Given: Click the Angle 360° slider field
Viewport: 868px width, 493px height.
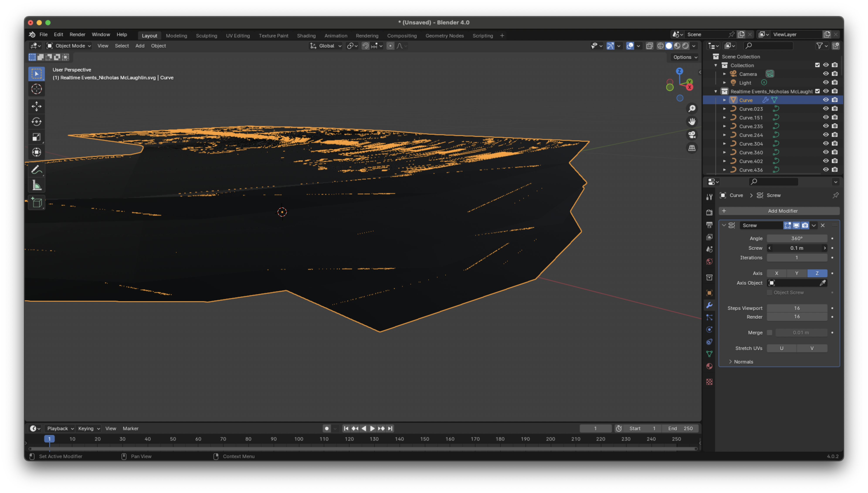Looking at the screenshot, I should click(797, 238).
